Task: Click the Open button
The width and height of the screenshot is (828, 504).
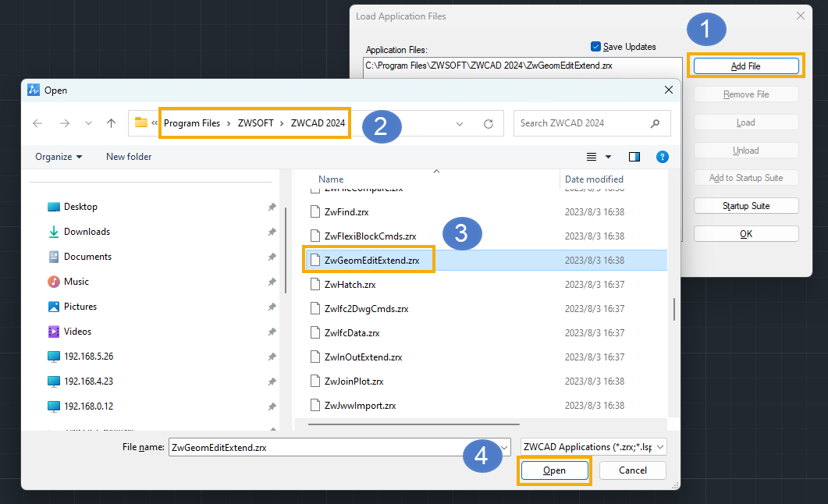Action: 554,470
